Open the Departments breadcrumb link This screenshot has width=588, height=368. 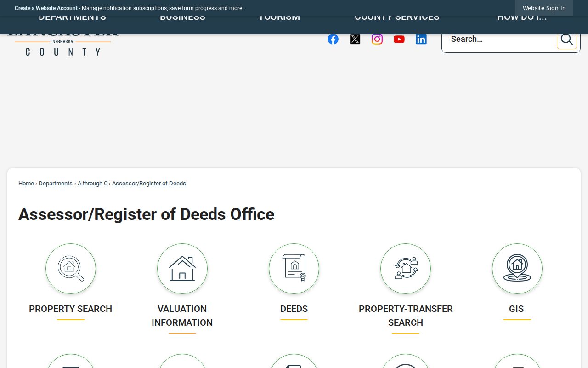pyautogui.click(x=56, y=184)
